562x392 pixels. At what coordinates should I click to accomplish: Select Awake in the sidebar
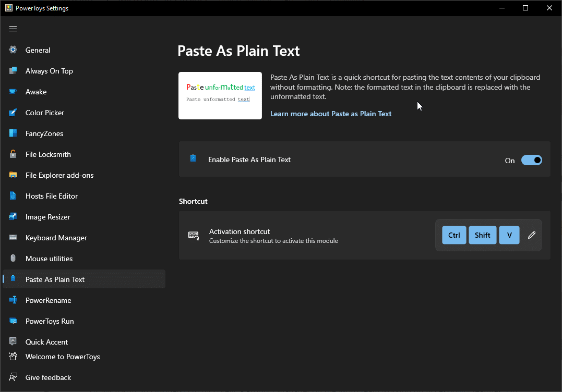(x=83, y=92)
